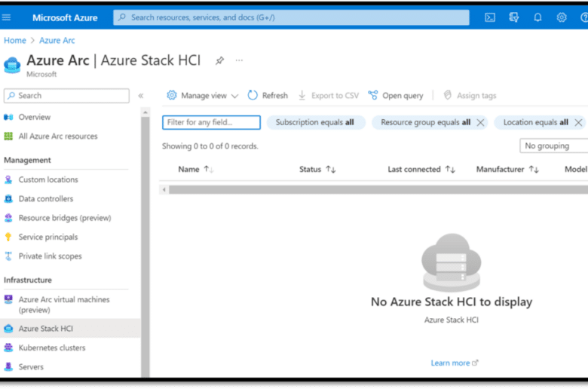Click the Refresh button label

coord(275,96)
